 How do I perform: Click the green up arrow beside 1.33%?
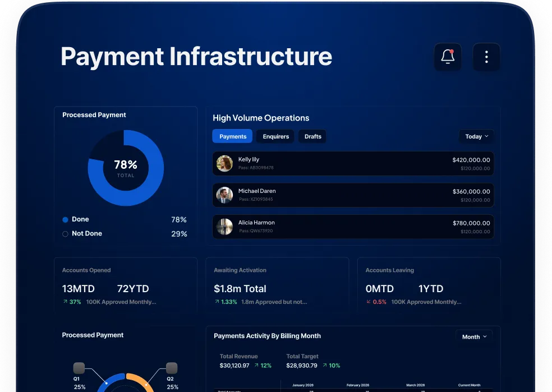pyautogui.click(x=217, y=302)
